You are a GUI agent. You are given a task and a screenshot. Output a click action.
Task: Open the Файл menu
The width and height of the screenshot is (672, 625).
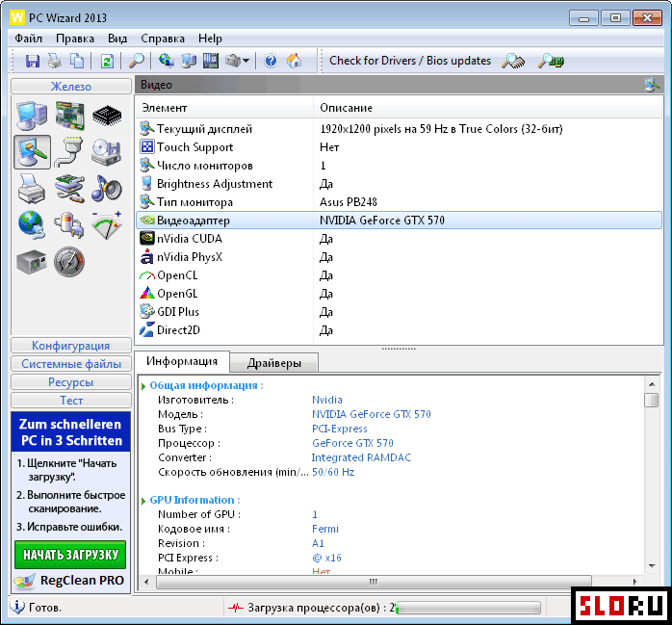[28, 39]
